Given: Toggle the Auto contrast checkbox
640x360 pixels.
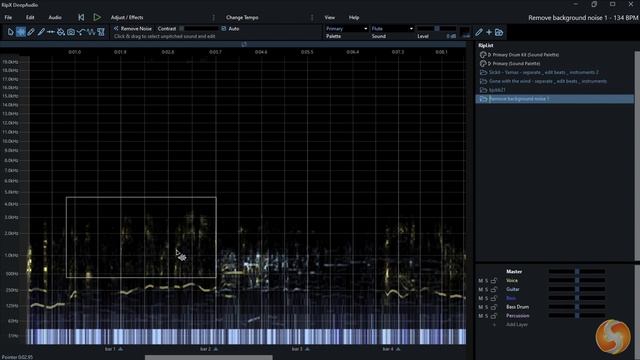Looking at the screenshot, I should (224, 29).
